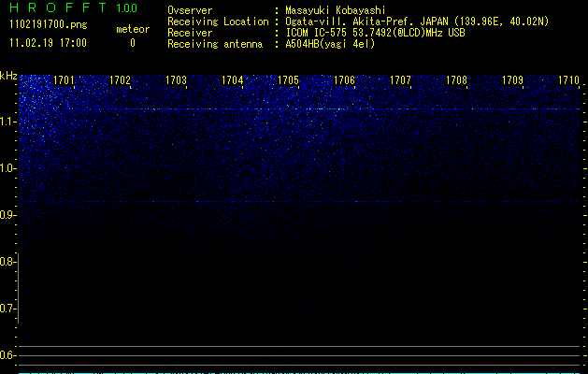588x374 pixels.
Task: Click the 0.7 kHz axis label
Action: [x=7, y=309]
